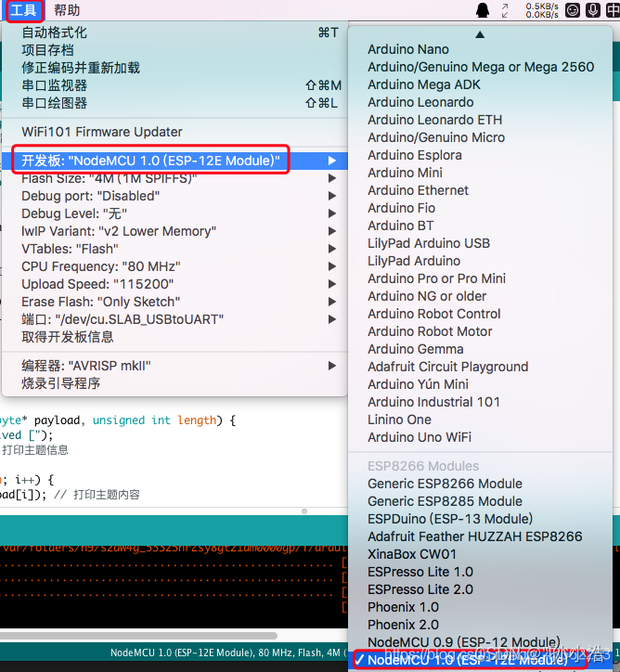The image size is (620, 672).
Task: Expand 开发板 NodeMCU 1.0 submenu
Action: coord(174,161)
